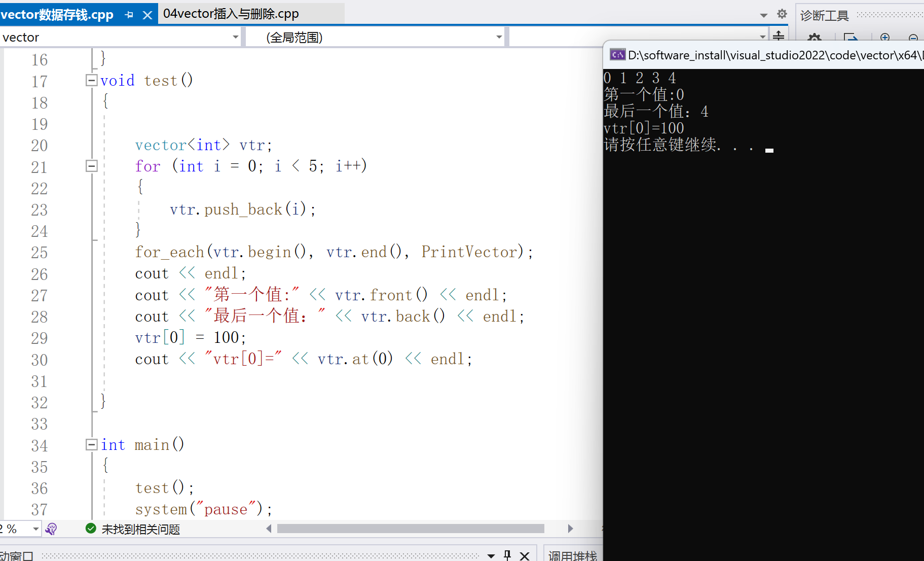
Task: Click the green no-issues checkmark icon
Action: [x=91, y=529]
